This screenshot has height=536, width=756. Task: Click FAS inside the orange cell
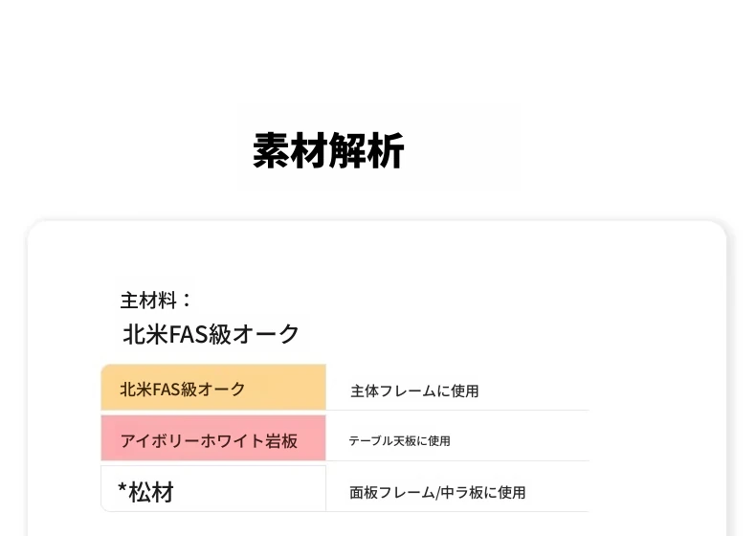click(167, 390)
